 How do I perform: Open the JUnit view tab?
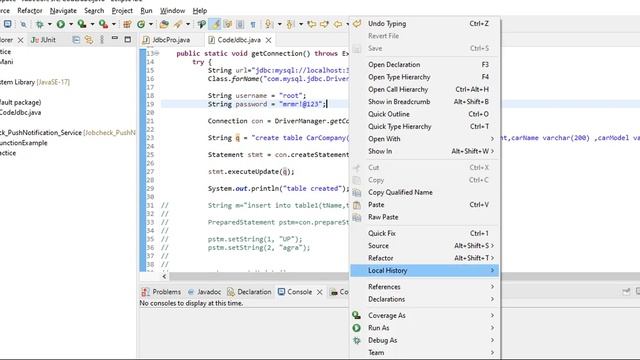tap(43, 40)
